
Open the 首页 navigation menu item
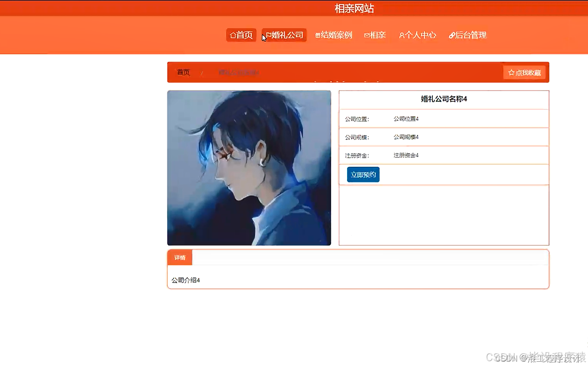point(241,35)
